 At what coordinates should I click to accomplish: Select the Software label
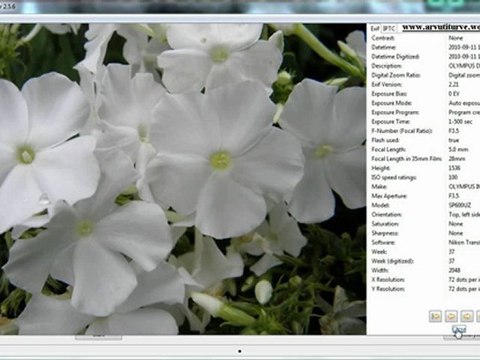[x=383, y=242]
